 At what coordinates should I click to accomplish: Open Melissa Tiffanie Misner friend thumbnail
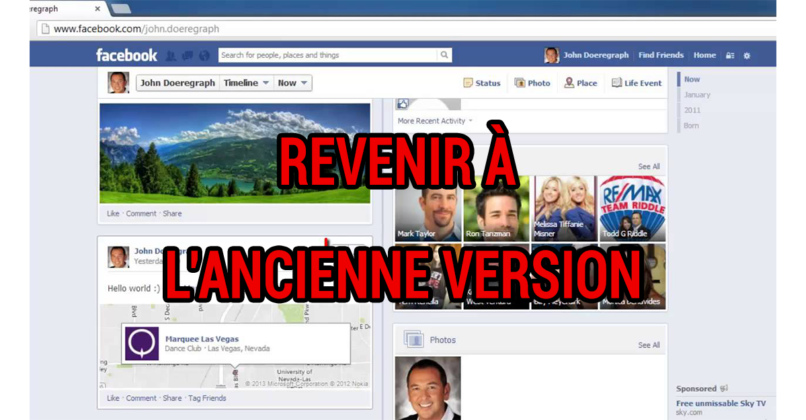(565, 208)
